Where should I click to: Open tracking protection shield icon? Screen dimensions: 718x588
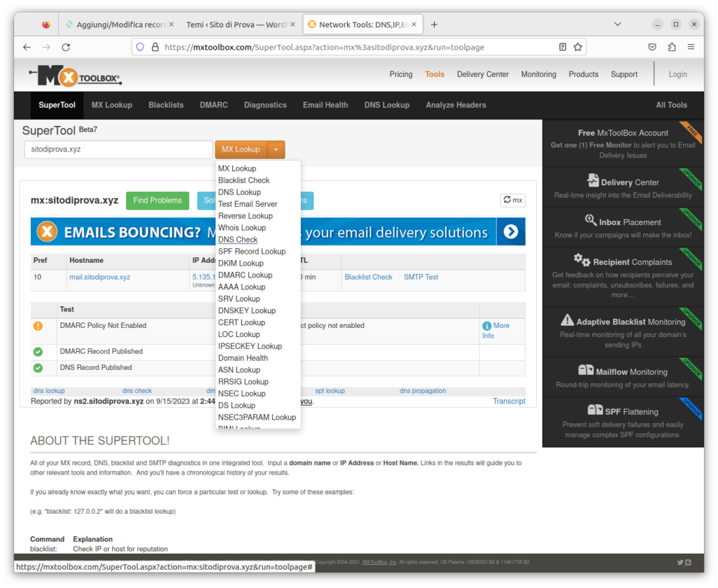(140, 47)
